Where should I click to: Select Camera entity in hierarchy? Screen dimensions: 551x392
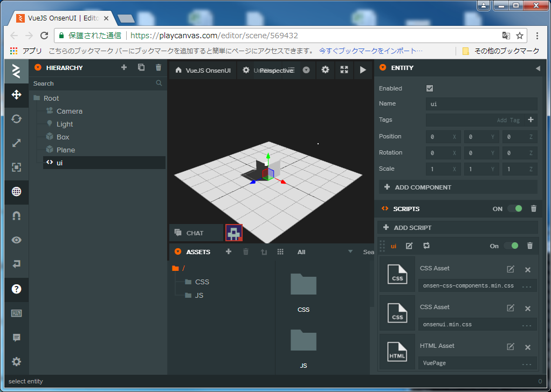click(x=70, y=111)
